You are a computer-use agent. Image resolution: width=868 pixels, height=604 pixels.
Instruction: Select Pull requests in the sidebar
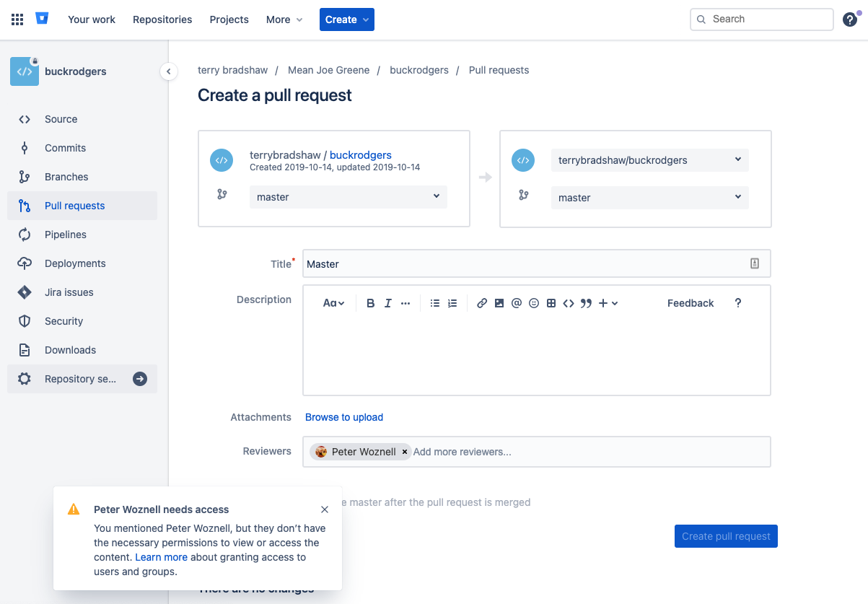pos(82,206)
